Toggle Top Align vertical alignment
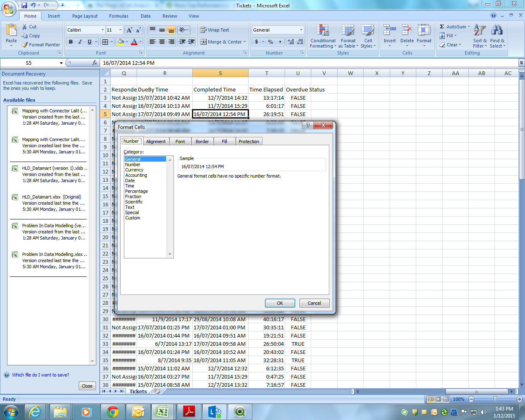 [153, 30]
